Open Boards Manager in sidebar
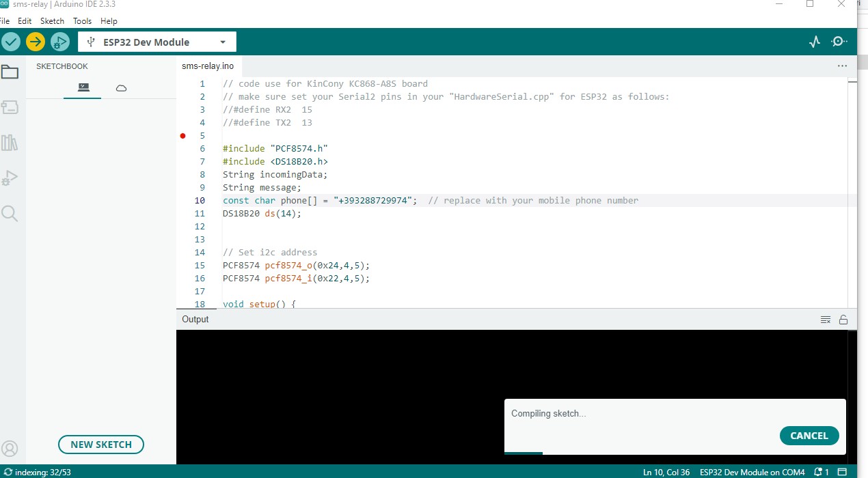Screen dimensions: 868x478 click(x=10, y=107)
